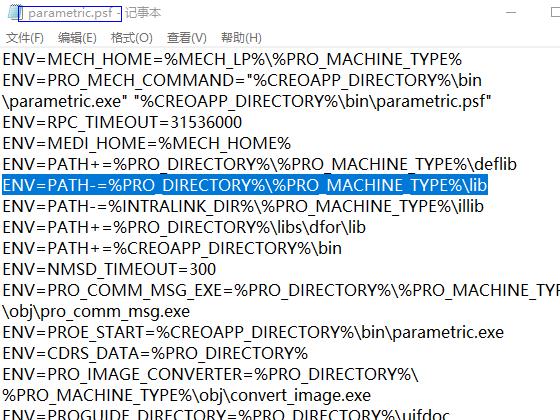
Task: Open the 帮助(H) menu
Action: click(x=241, y=38)
